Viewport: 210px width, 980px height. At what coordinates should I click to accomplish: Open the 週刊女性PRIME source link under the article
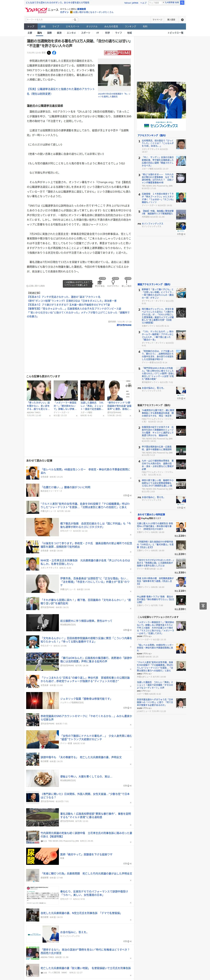[124, 325]
